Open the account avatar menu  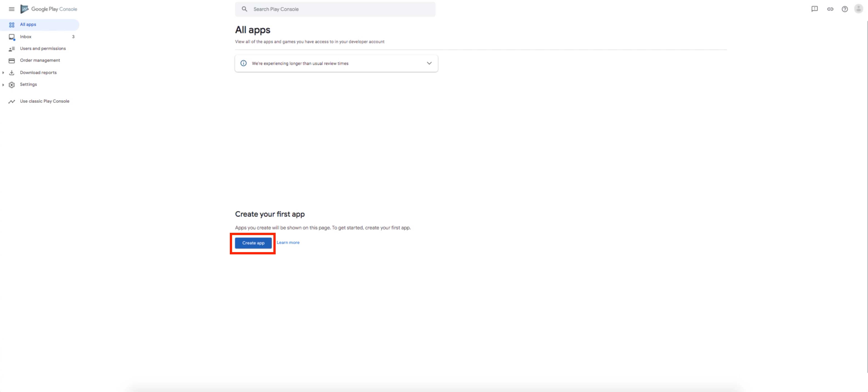point(858,9)
